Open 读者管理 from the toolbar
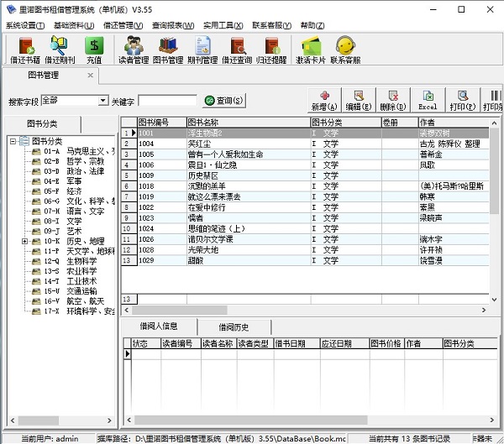The width and height of the screenshot is (504, 444). [x=134, y=50]
